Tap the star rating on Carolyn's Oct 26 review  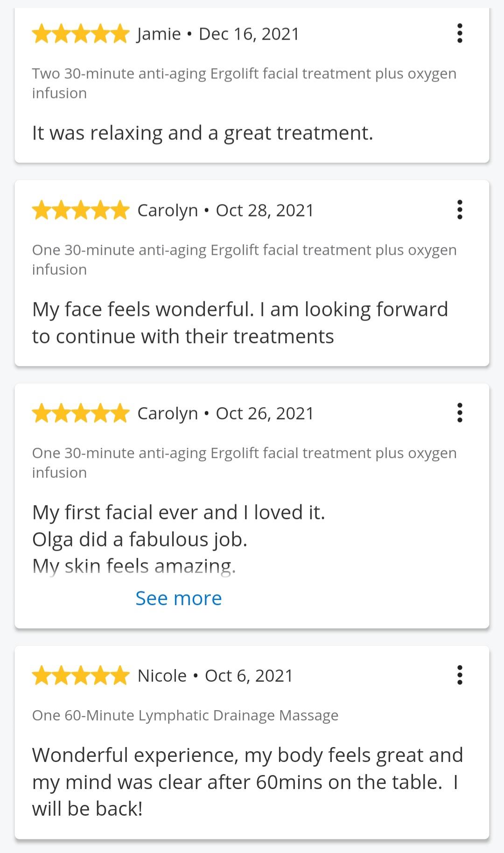[81, 413]
